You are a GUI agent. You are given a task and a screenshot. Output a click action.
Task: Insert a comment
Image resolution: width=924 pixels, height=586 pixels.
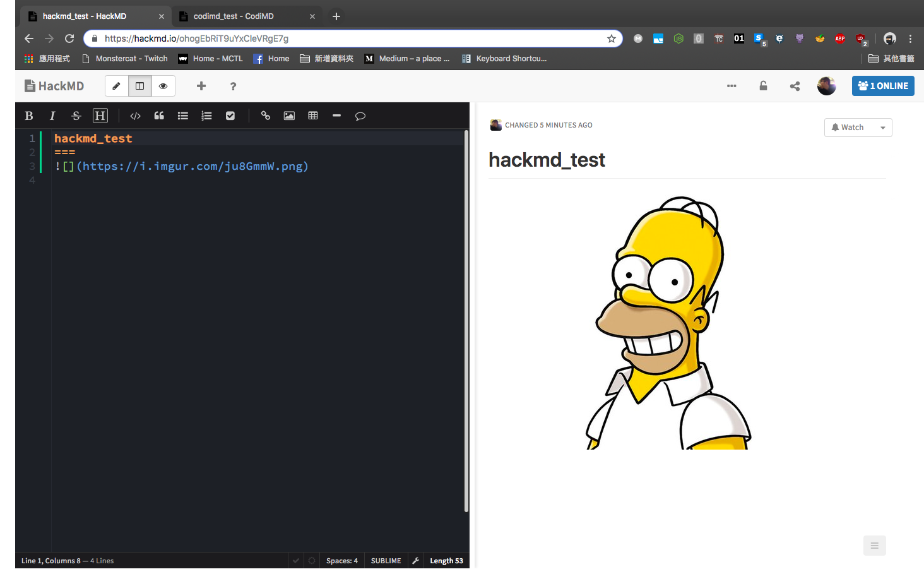pyautogui.click(x=360, y=116)
